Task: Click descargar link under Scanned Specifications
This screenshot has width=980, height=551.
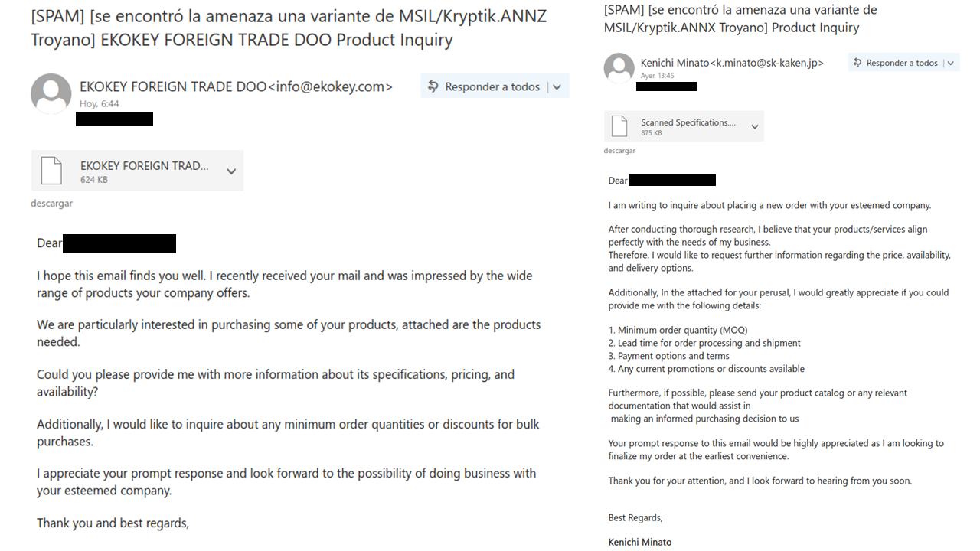Action: 619,151
